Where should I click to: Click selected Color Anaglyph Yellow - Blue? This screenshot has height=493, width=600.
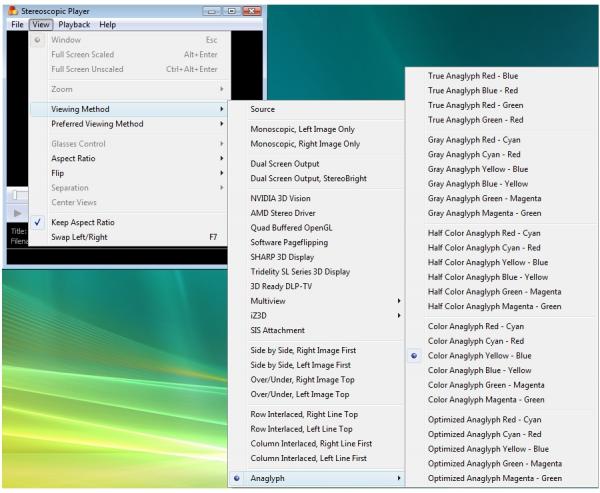coord(501,356)
